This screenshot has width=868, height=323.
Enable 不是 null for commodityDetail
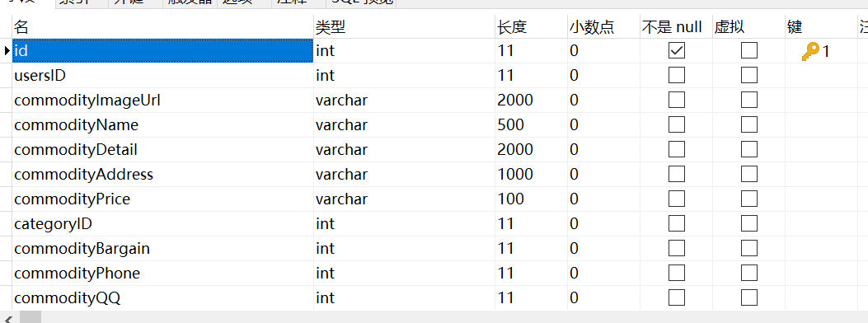pyautogui.click(x=677, y=149)
